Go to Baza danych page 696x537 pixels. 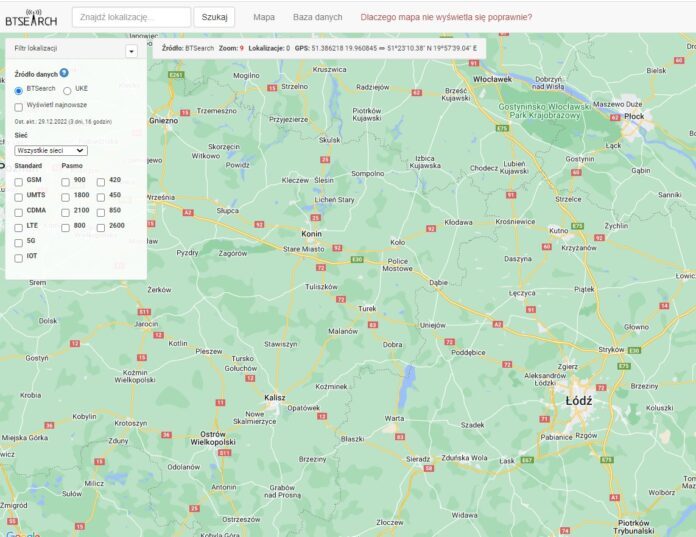point(317,17)
